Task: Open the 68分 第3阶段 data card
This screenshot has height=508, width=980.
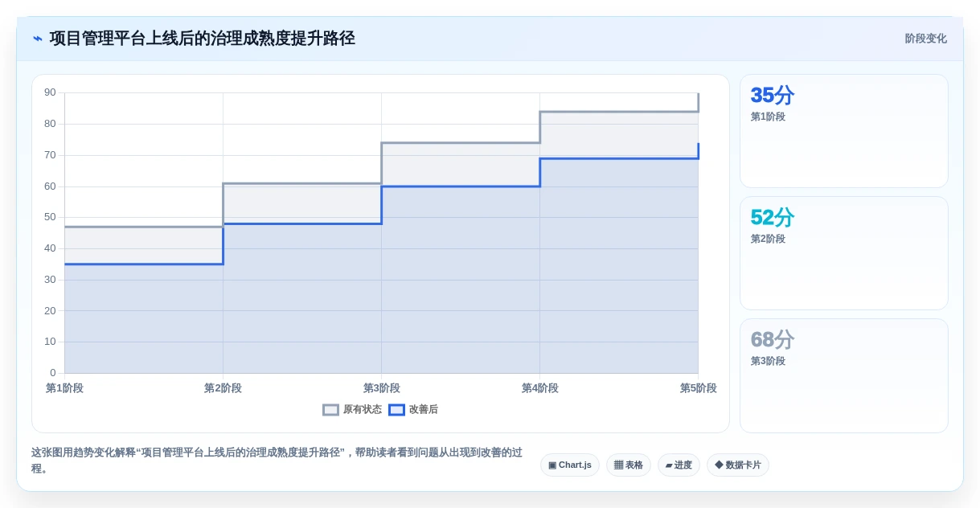Action: click(x=844, y=375)
